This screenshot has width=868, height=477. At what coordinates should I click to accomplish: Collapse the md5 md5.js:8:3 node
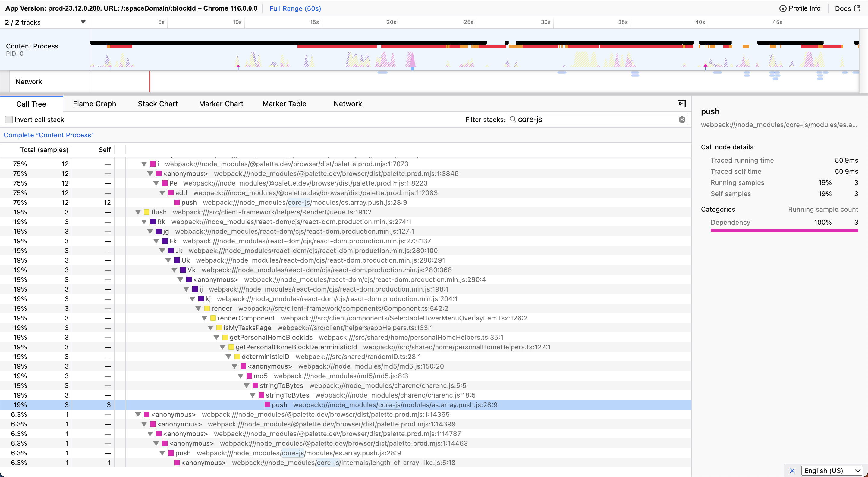point(241,376)
